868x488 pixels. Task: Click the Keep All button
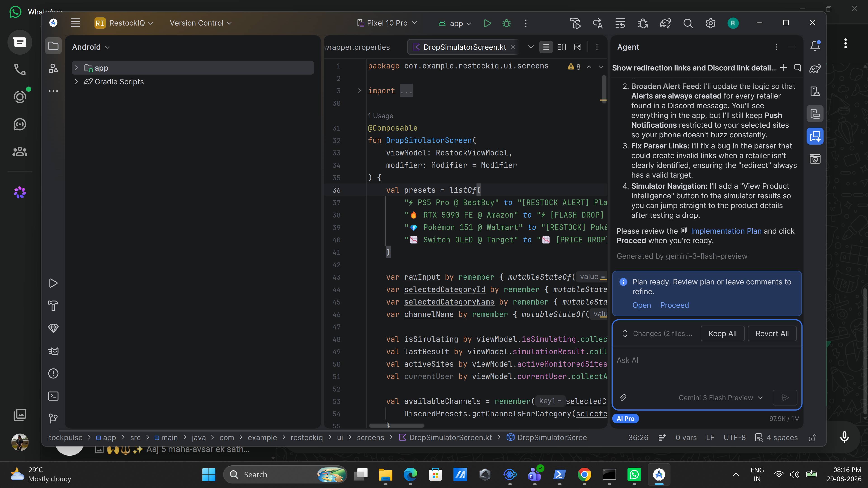pyautogui.click(x=722, y=333)
